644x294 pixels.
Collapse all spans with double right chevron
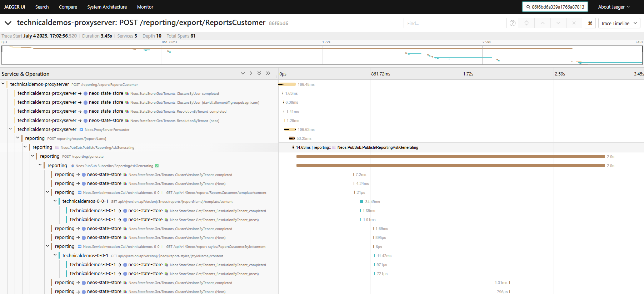coord(268,73)
